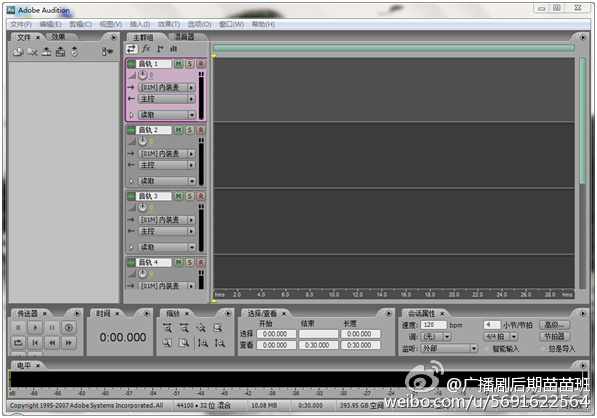Enable the 总是导入 radio option
This screenshot has height=418, width=597.
point(543,349)
